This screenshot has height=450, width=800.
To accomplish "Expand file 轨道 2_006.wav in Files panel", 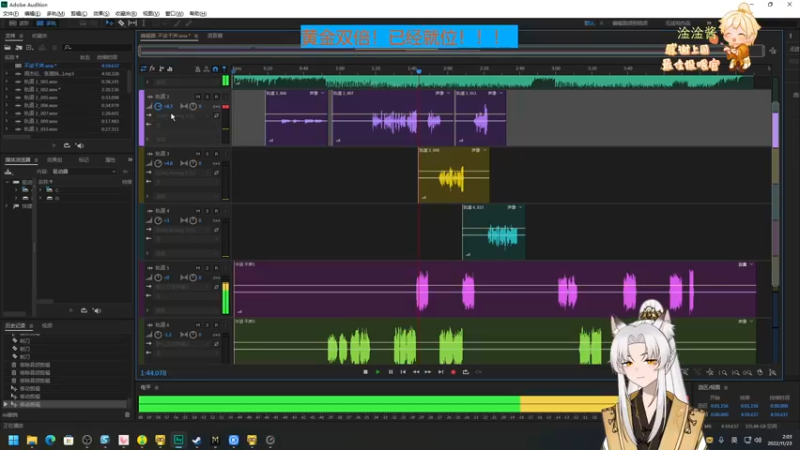I will [x=7, y=105].
